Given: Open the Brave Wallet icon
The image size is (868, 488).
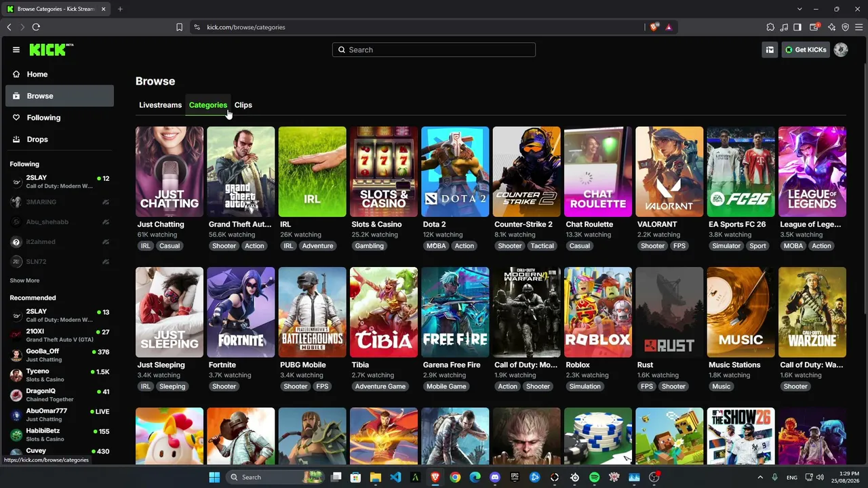Looking at the screenshot, I should pos(815,27).
